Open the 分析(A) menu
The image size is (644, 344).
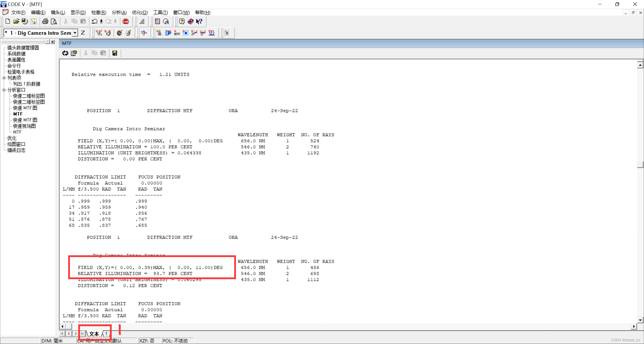(x=119, y=13)
